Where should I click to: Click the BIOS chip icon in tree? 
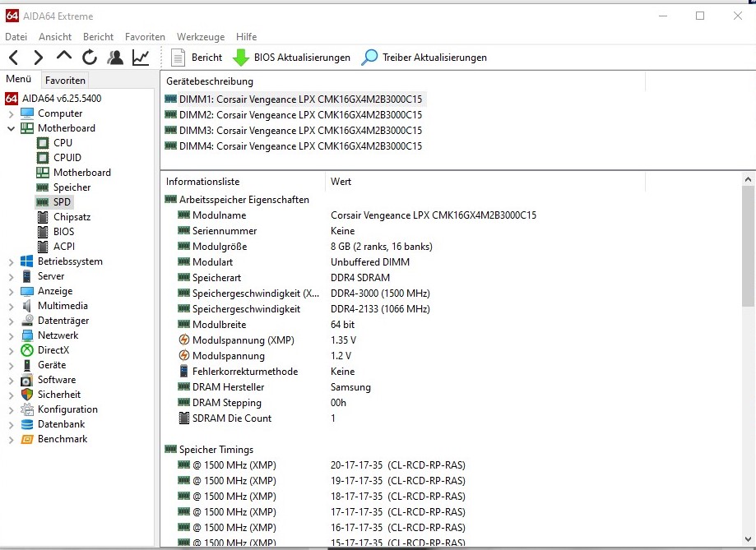coord(43,232)
